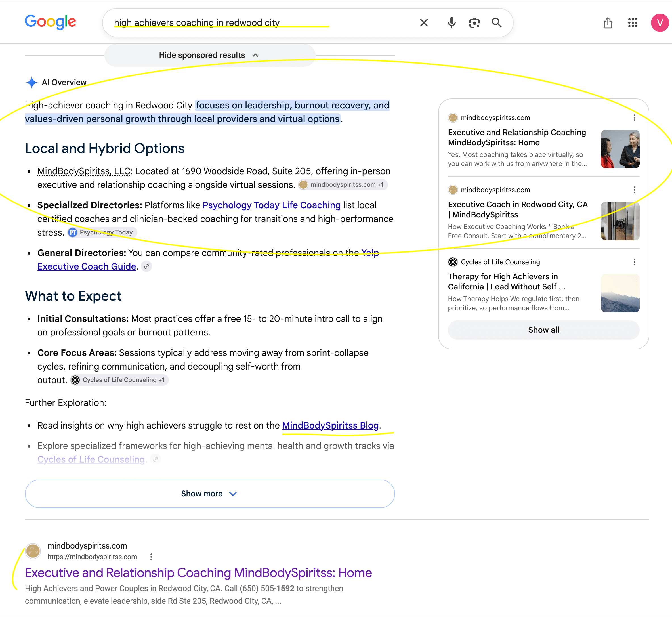Click link icon after Executive Coach Guide
Screen dimensions: 672x617
coord(146,266)
